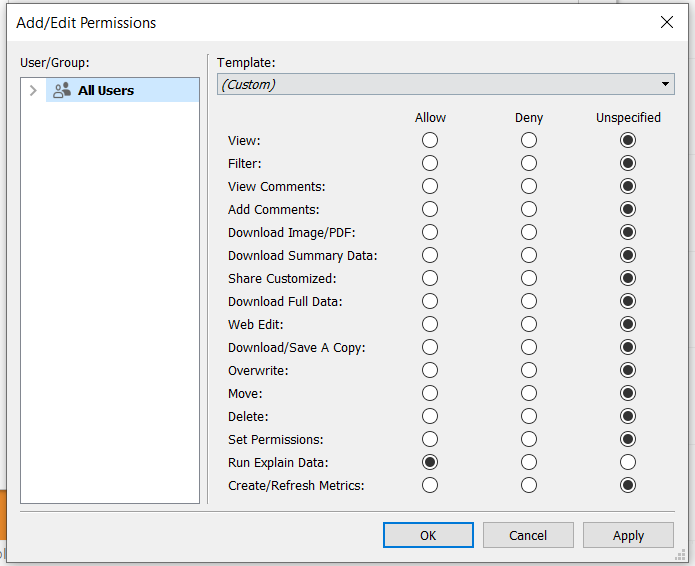The height and width of the screenshot is (566, 695).
Task: Allow View Comments permission
Action: pyautogui.click(x=430, y=186)
